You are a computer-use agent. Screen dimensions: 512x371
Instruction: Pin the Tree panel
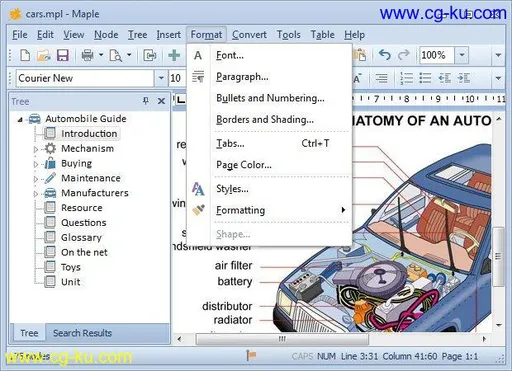[x=146, y=101]
